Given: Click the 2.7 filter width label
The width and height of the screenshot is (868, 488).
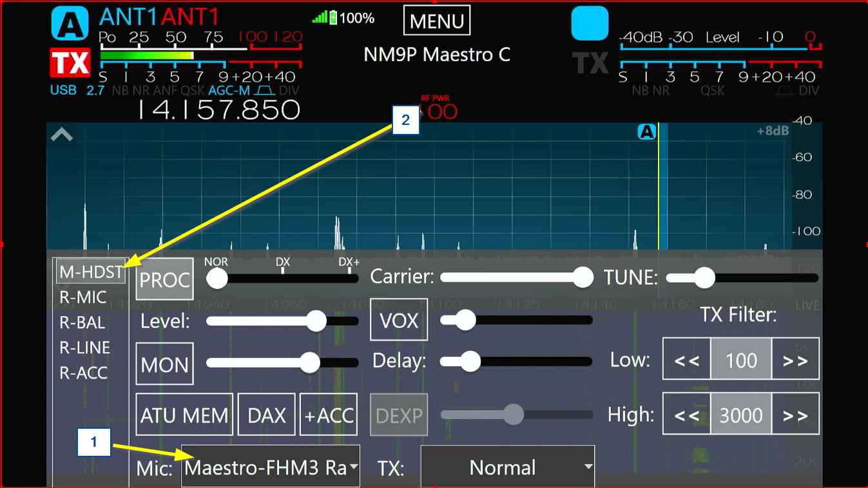Looking at the screenshot, I should point(95,91).
